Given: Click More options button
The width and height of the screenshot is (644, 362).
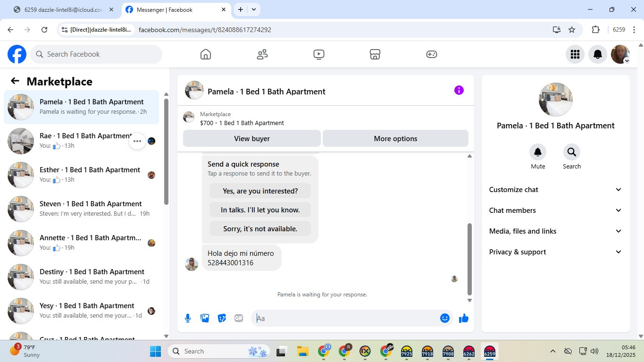Looking at the screenshot, I should tap(395, 139).
